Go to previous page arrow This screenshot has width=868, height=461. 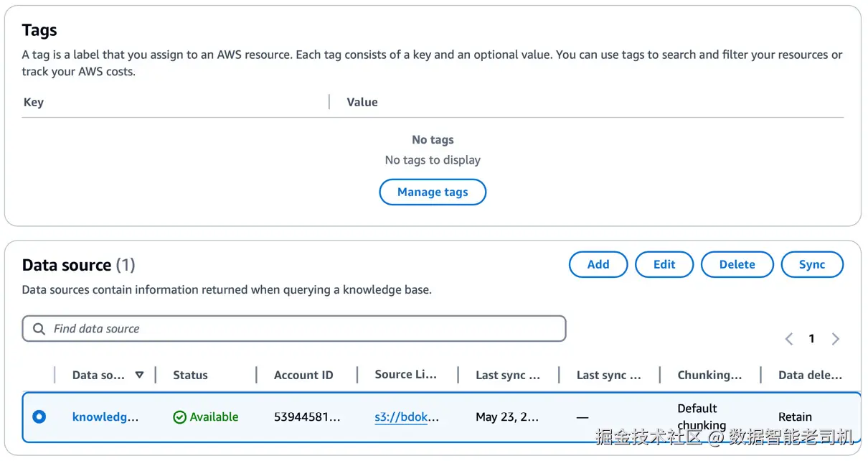[789, 339]
